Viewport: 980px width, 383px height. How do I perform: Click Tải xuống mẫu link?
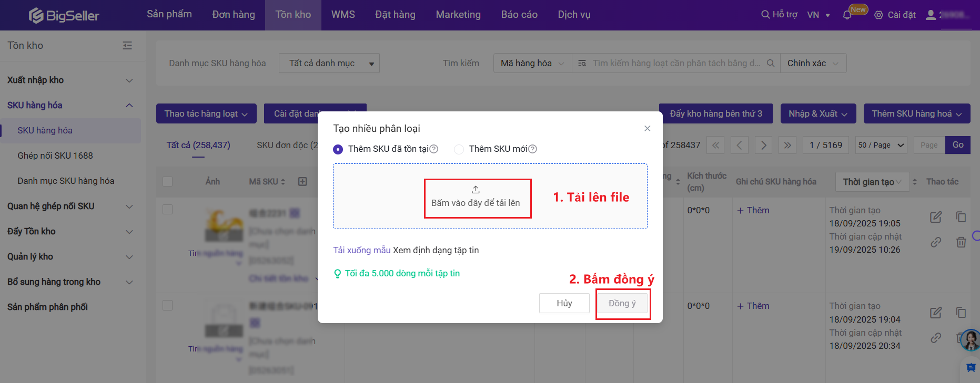coord(361,250)
